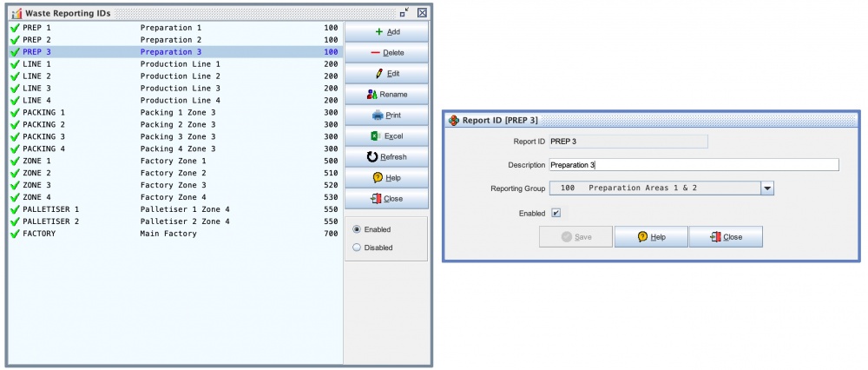Screen dimensions: 868x370
Task: Open Help in the Waste Reporting IDs window
Action: (x=386, y=178)
